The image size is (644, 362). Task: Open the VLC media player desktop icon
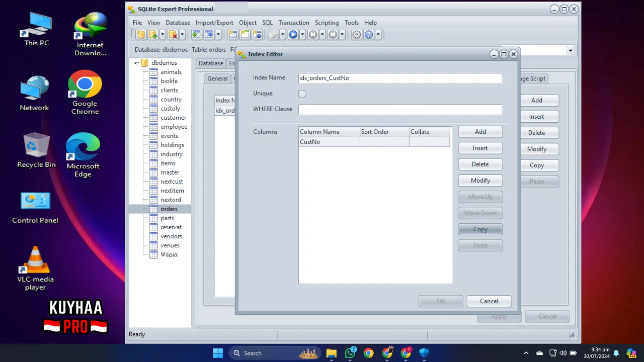coord(35,268)
